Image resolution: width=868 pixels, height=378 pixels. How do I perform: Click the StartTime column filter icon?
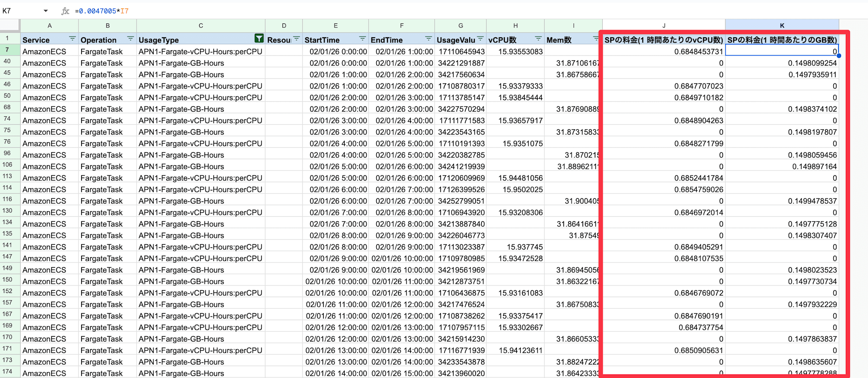coord(362,39)
